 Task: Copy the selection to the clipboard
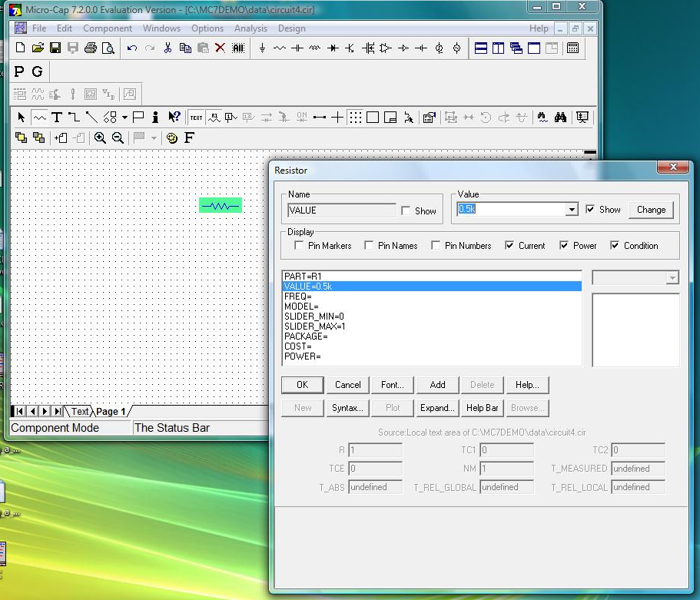185,48
